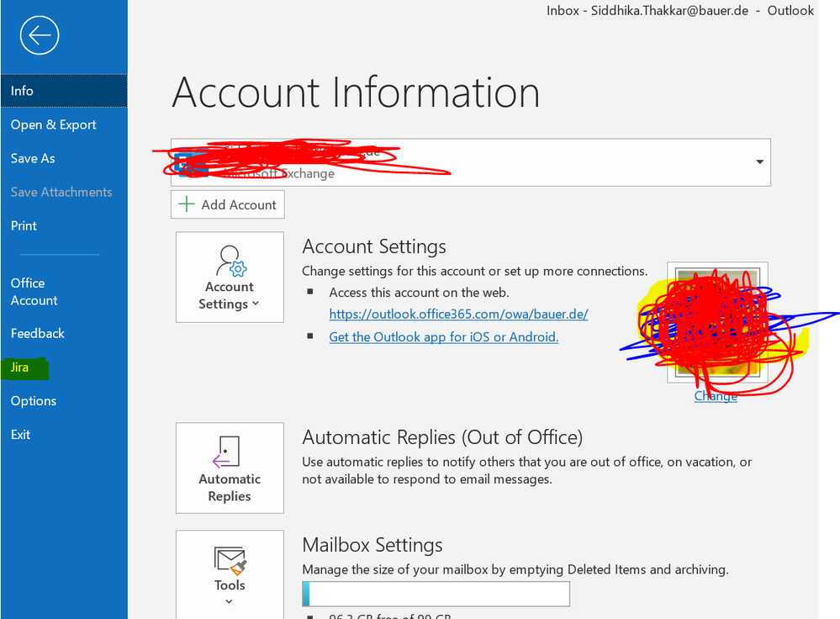Click the Account Settings section heading
840x619 pixels.
click(374, 246)
